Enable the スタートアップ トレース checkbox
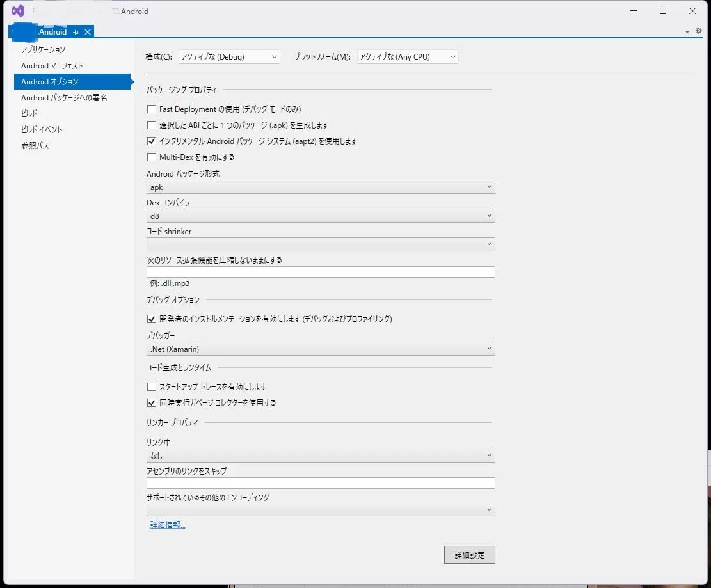711x588 pixels. tap(152, 386)
